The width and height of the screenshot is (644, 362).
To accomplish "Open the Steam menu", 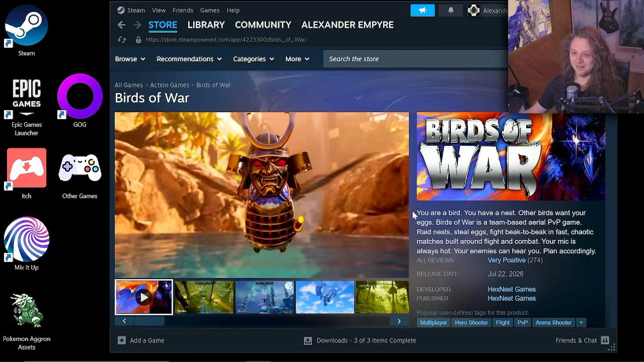I will (136, 10).
